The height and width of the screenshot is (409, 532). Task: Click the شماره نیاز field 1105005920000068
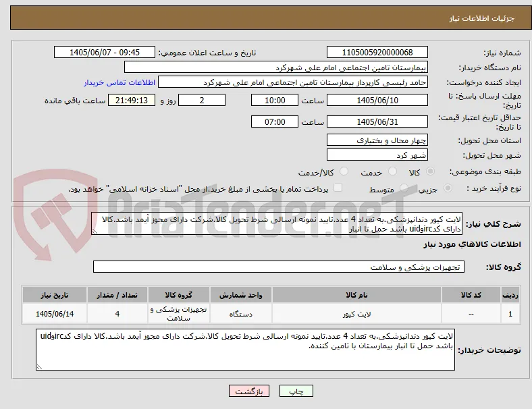pos(377,53)
